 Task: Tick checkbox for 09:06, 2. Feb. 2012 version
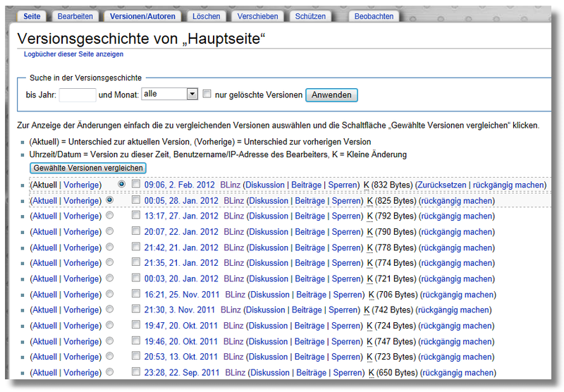tap(136, 185)
